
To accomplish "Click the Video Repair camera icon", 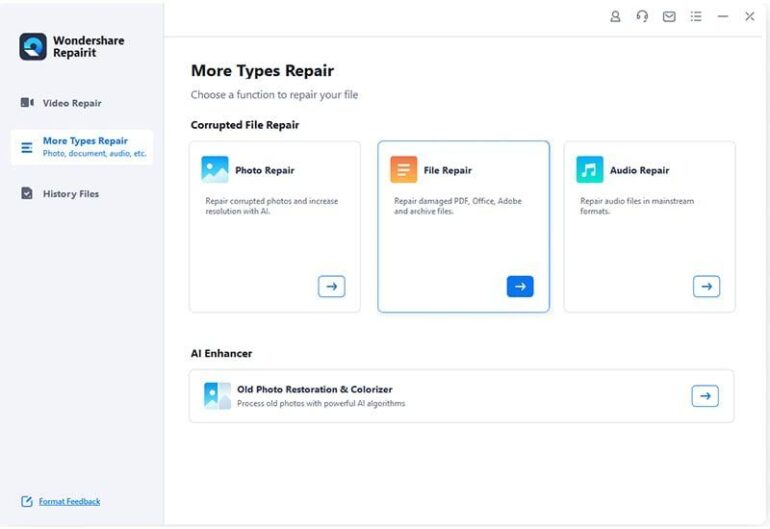I will [27, 103].
